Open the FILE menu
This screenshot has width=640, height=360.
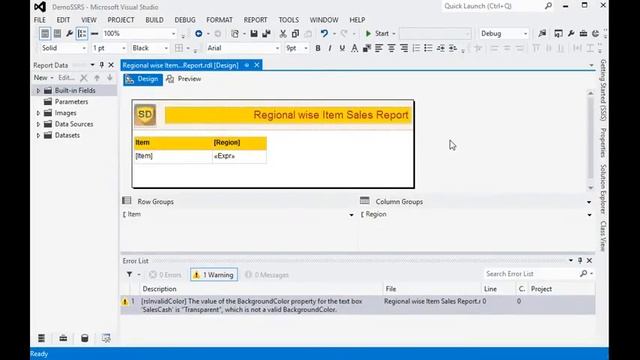tap(40, 20)
